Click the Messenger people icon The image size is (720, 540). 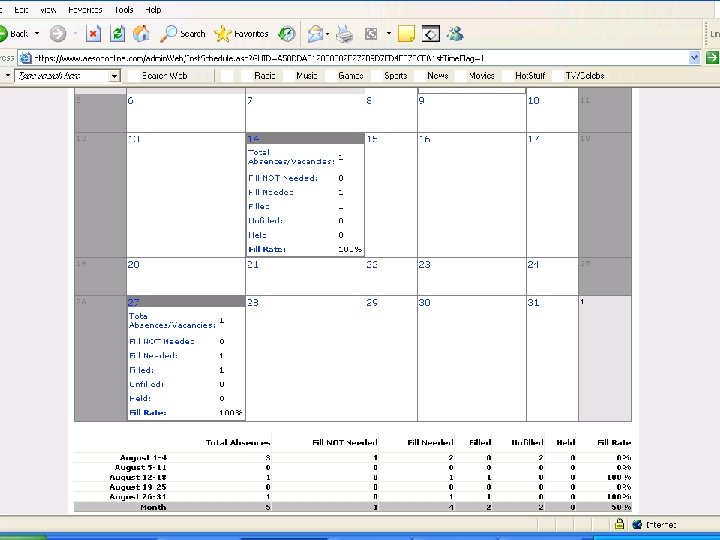(455, 33)
